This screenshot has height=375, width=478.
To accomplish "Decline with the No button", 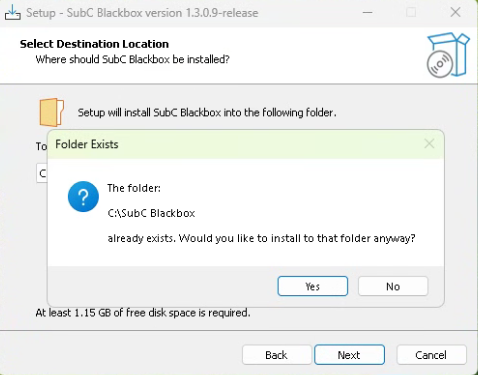I will (393, 286).
